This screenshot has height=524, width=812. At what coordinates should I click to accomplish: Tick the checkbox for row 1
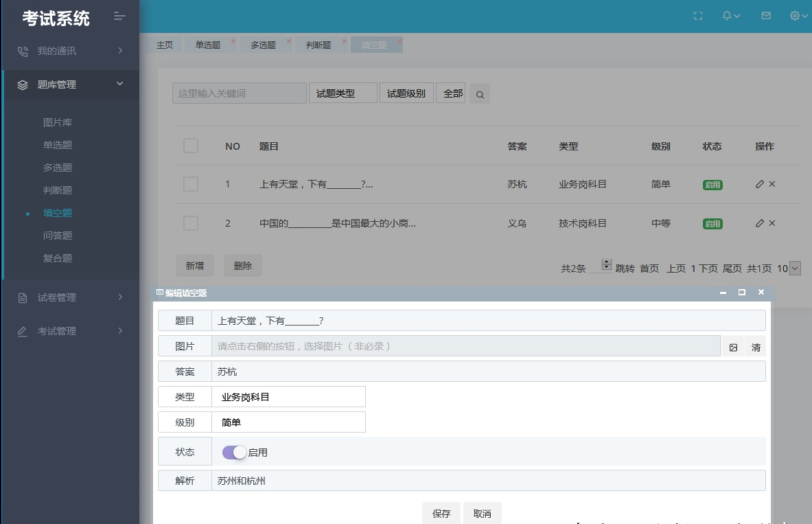[x=191, y=184]
